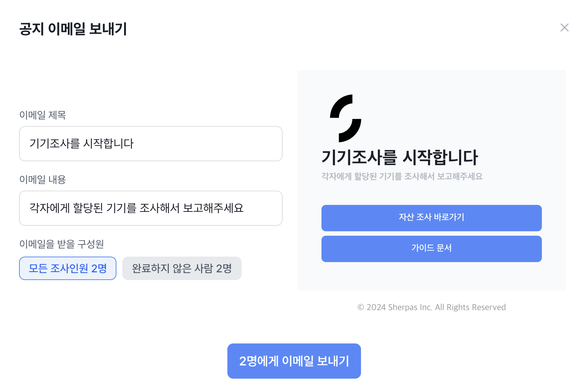
Task: Click the 2024 Sherpas Inc. copyright footer
Action: pyautogui.click(x=431, y=307)
